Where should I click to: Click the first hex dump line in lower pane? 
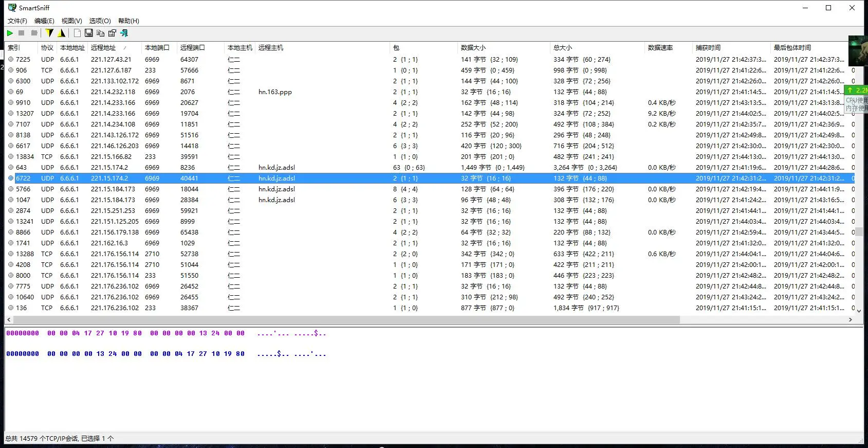pyautogui.click(x=166, y=333)
